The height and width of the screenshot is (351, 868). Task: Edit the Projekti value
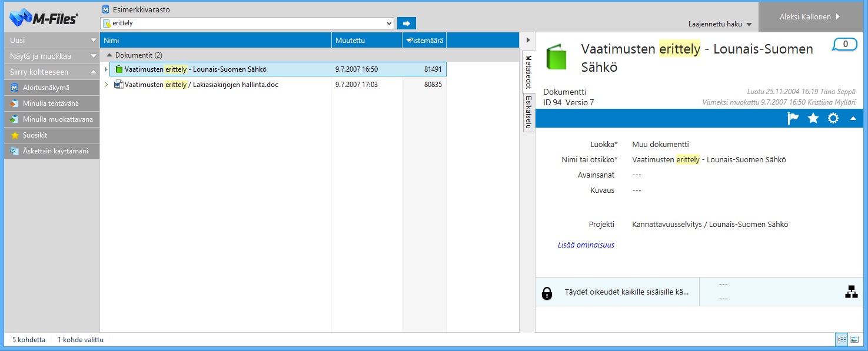click(710, 224)
